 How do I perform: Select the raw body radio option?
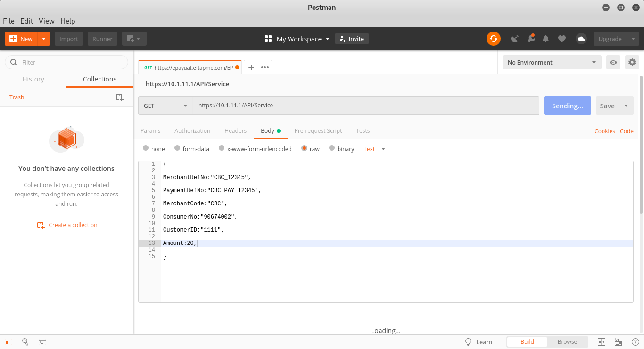click(304, 148)
